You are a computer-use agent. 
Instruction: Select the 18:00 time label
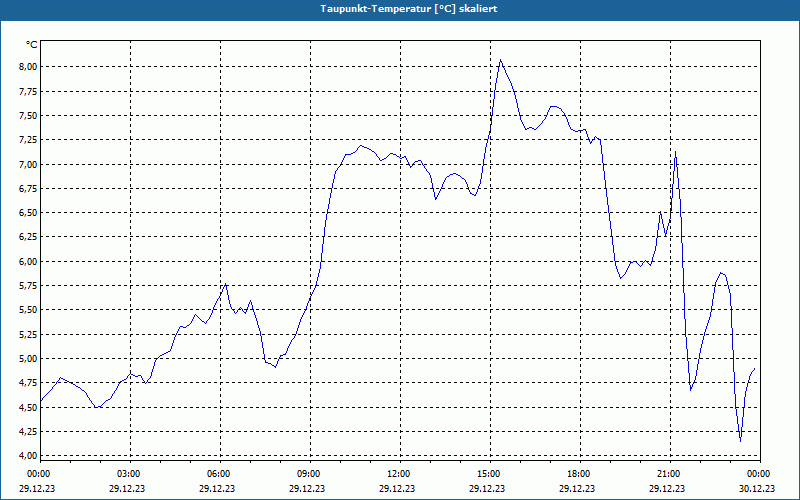[x=581, y=474]
